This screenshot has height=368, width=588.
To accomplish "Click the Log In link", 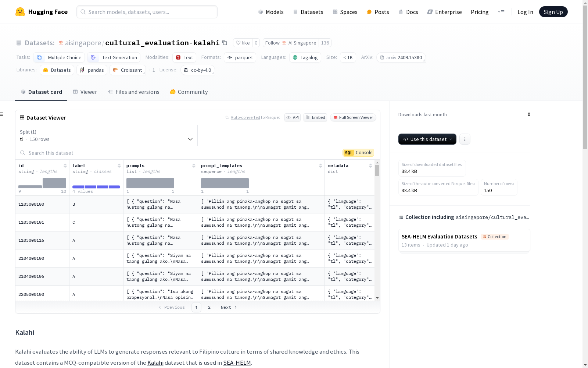I will click(x=525, y=12).
